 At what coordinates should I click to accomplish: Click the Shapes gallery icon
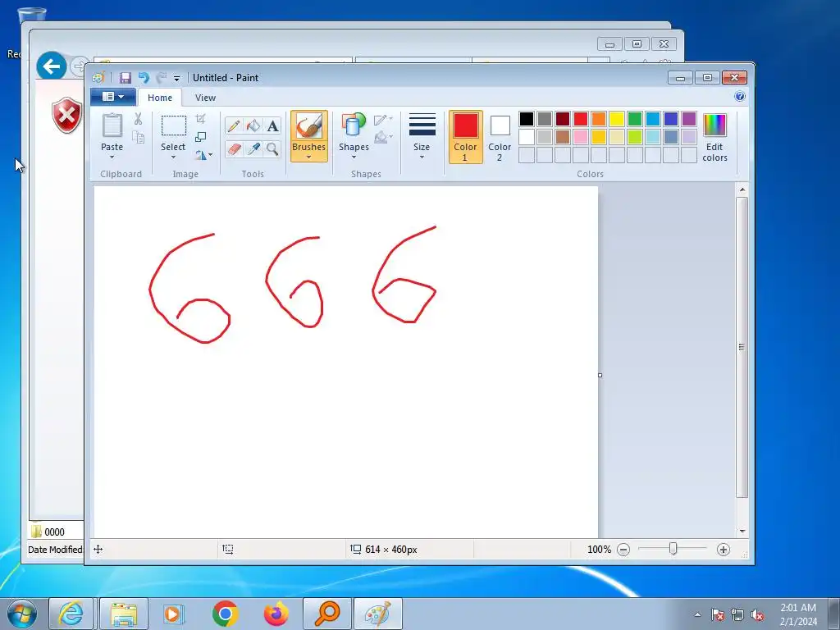353,126
